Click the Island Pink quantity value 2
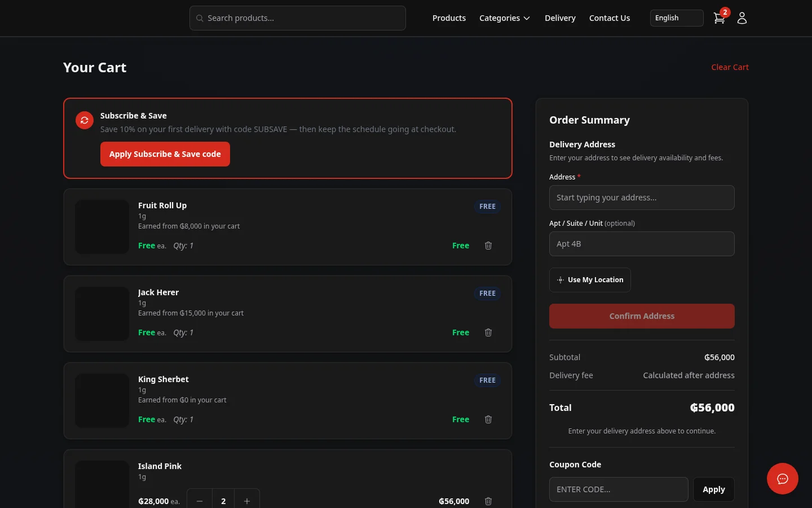The height and width of the screenshot is (508, 812). pos(223,501)
